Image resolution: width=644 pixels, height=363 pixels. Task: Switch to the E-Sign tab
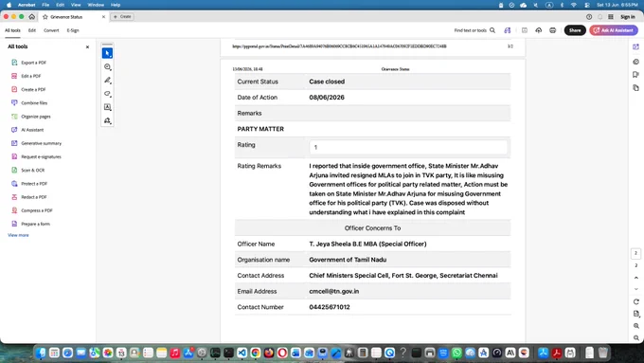tap(73, 30)
